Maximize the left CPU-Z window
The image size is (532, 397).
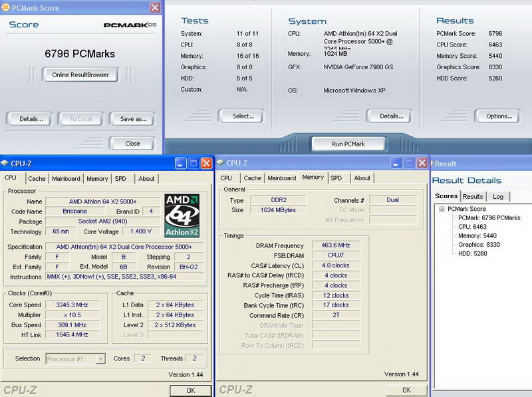pyautogui.click(x=194, y=164)
